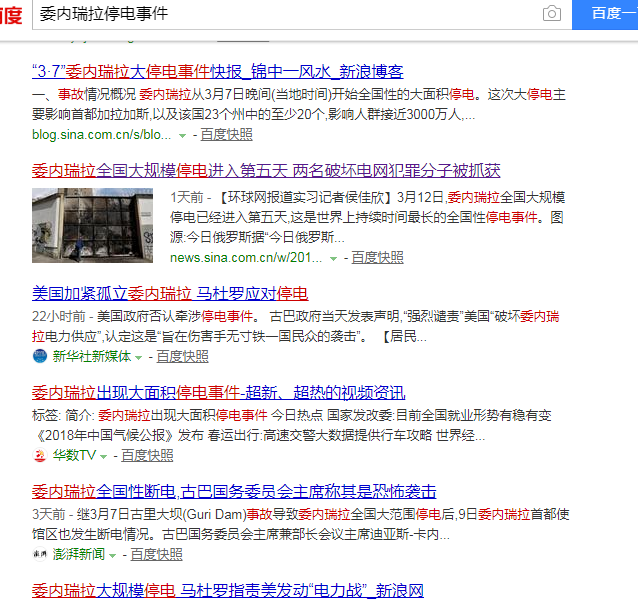Image resolution: width=638 pixels, height=601 pixels.
Task: Click the news.sina.com.cn/w/201... URL text
Action: click(246, 258)
